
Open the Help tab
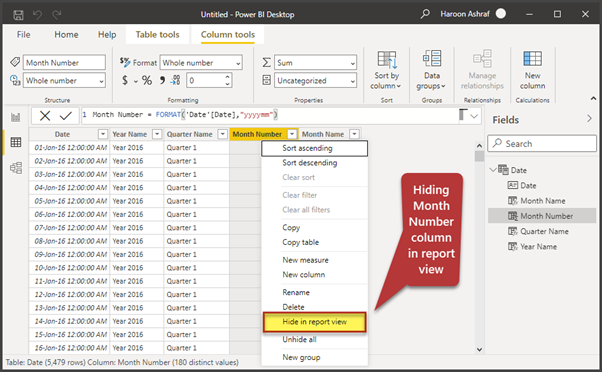[x=107, y=35]
